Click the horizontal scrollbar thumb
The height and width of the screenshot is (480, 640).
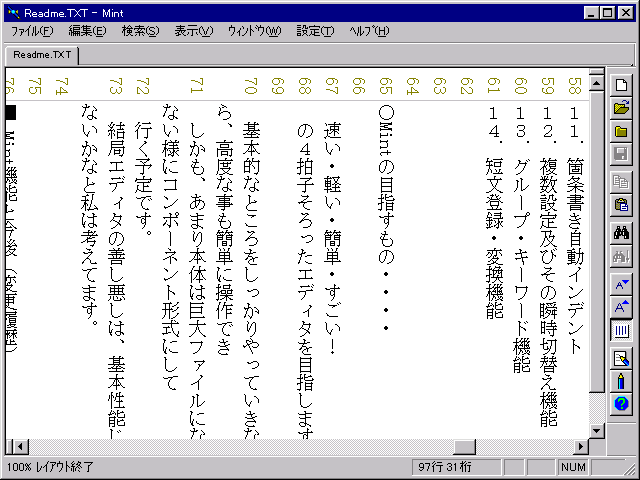click(x=464, y=447)
